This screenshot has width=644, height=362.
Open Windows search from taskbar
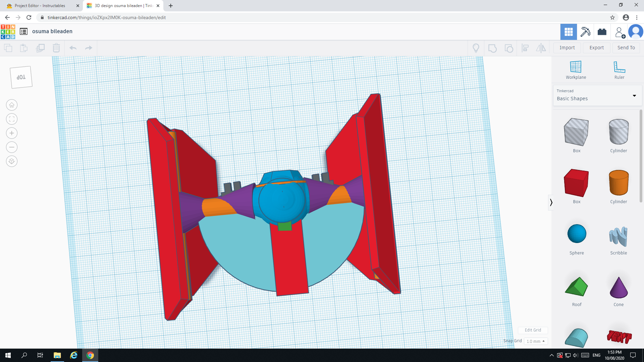pos(24,355)
